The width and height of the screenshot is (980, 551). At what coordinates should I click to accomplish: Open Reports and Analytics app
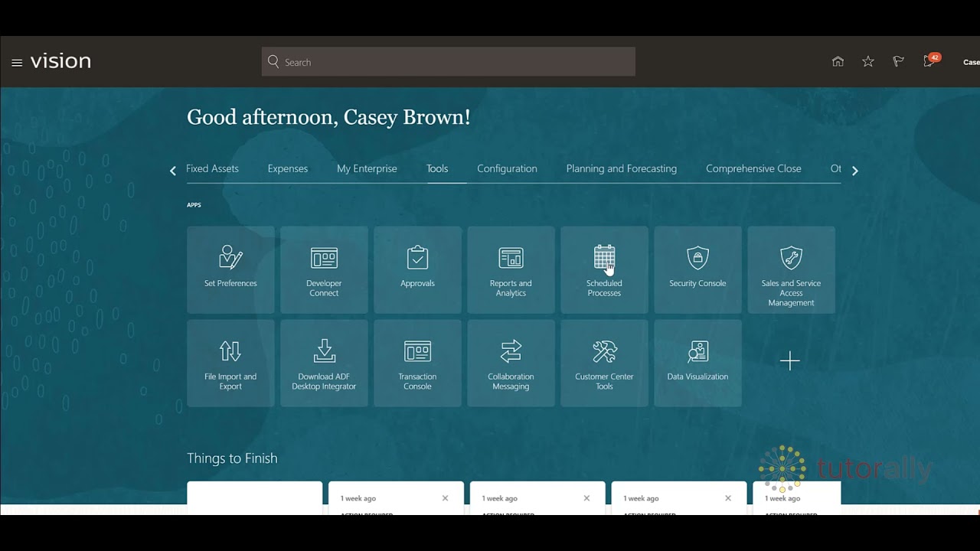click(x=511, y=269)
